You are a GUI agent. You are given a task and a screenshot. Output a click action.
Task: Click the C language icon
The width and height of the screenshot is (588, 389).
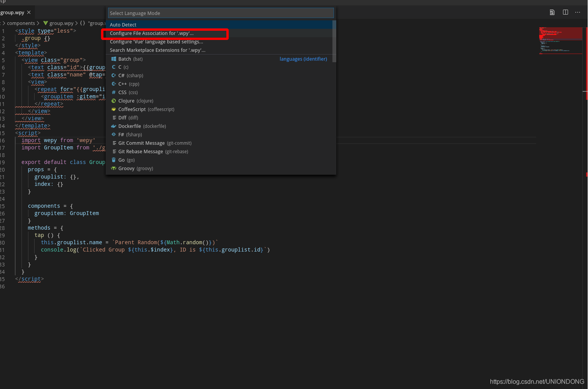(x=114, y=67)
